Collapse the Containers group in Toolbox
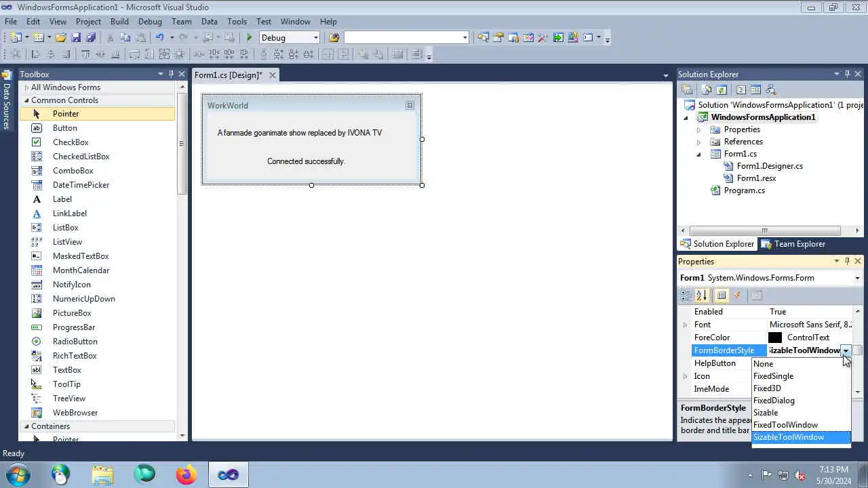 [x=26, y=426]
